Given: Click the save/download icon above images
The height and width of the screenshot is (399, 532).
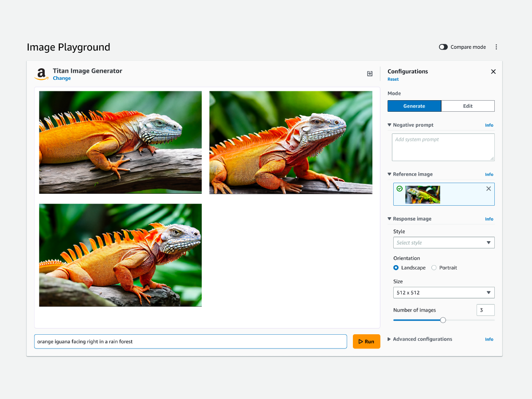Looking at the screenshot, I should click(x=370, y=74).
